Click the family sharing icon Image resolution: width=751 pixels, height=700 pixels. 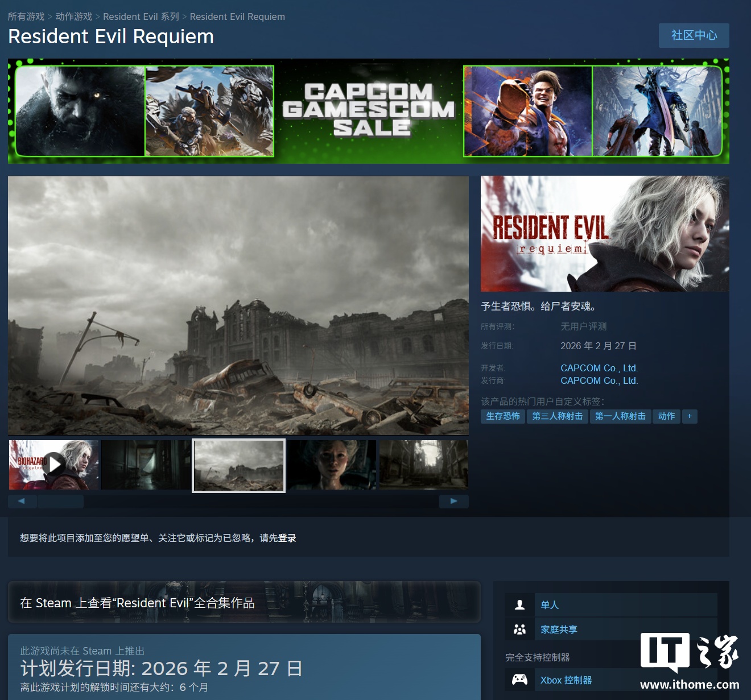pos(519,629)
